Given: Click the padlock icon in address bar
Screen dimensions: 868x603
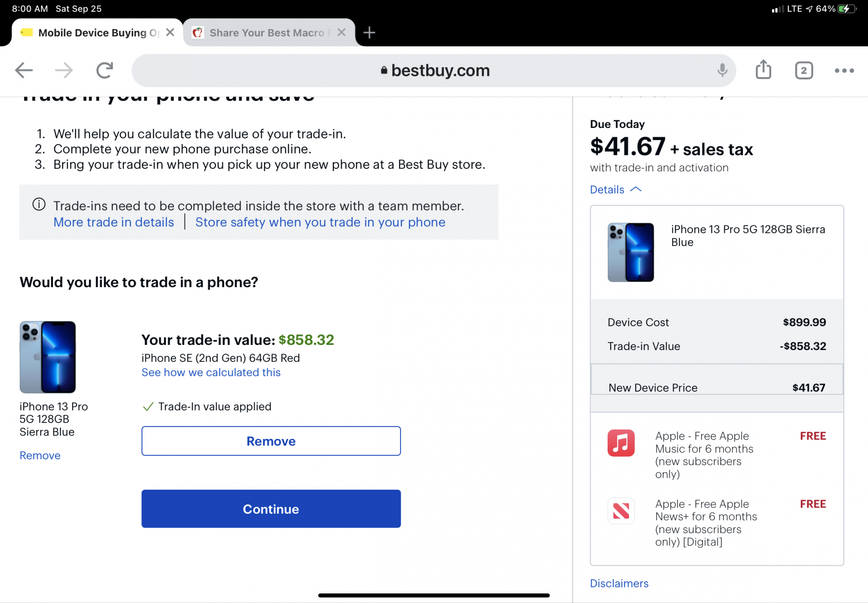Looking at the screenshot, I should click(x=384, y=70).
